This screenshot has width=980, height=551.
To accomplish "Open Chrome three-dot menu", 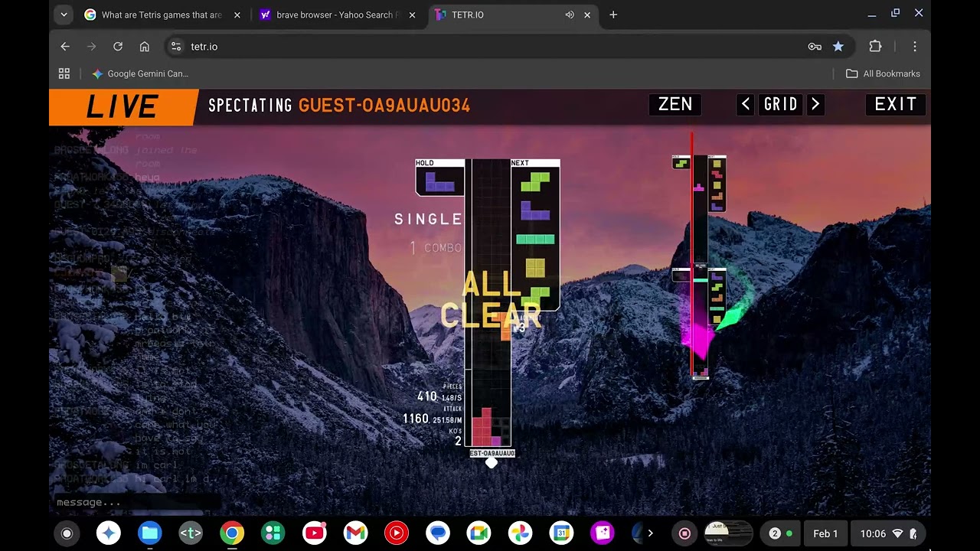I will [915, 47].
